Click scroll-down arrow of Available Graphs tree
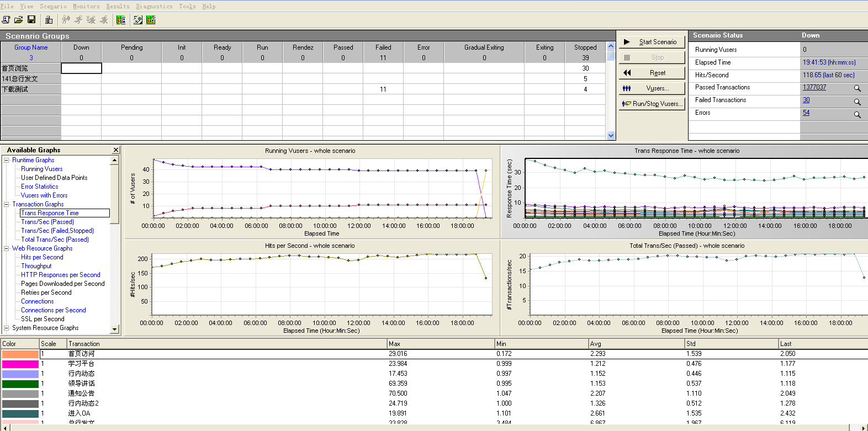 (x=115, y=329)
